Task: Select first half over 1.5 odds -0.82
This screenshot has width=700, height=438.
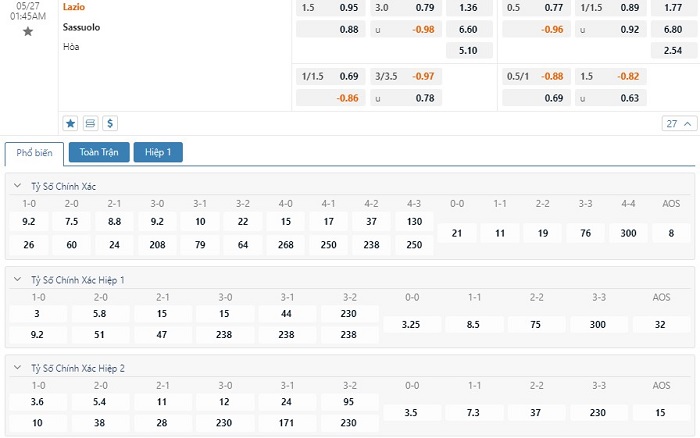Action: (611, 76)
